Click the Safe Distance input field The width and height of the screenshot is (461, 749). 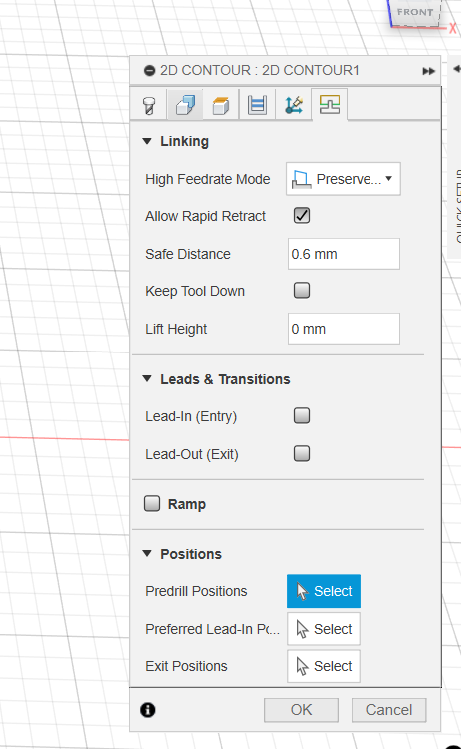tap(343, 254)
